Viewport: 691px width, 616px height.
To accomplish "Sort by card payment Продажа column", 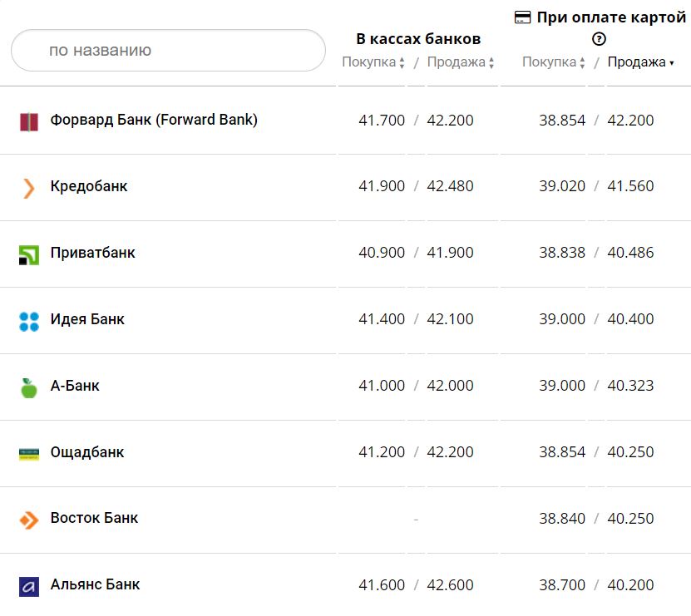I will coord(640,62).
